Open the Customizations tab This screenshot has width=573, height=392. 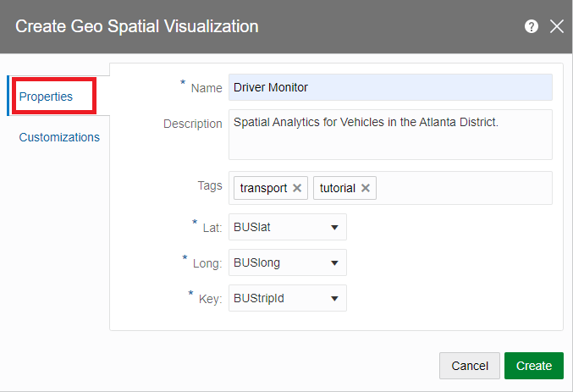pyautogui.click(x=59, y=137)
